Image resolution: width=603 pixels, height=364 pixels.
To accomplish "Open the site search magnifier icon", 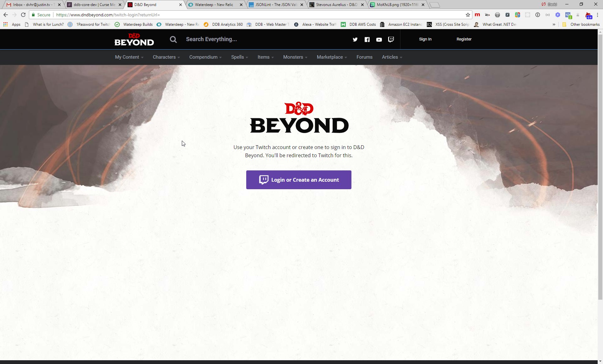I will point(173,39).
